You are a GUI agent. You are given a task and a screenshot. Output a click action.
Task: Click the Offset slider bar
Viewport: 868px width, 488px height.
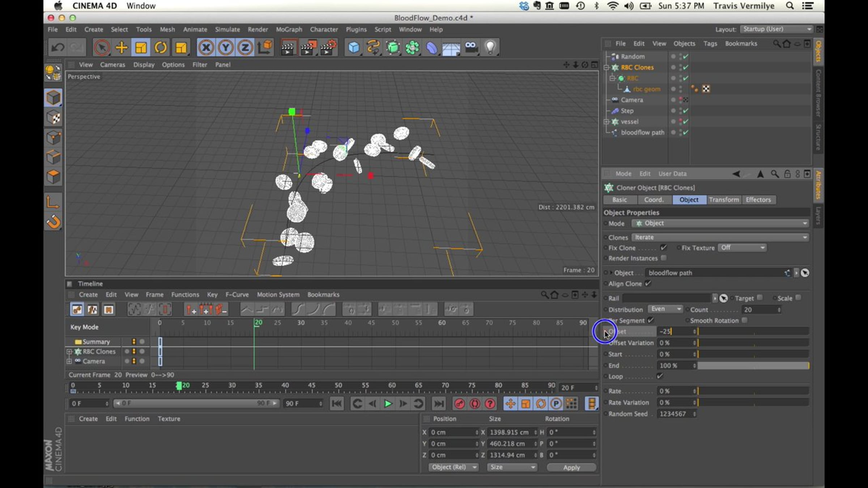pos(753,331)
